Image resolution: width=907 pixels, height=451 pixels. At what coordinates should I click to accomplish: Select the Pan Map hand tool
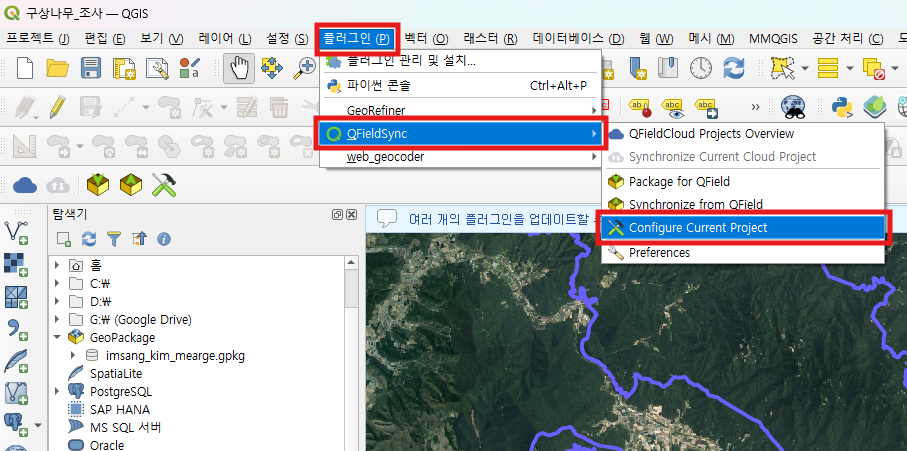(238, 68)
